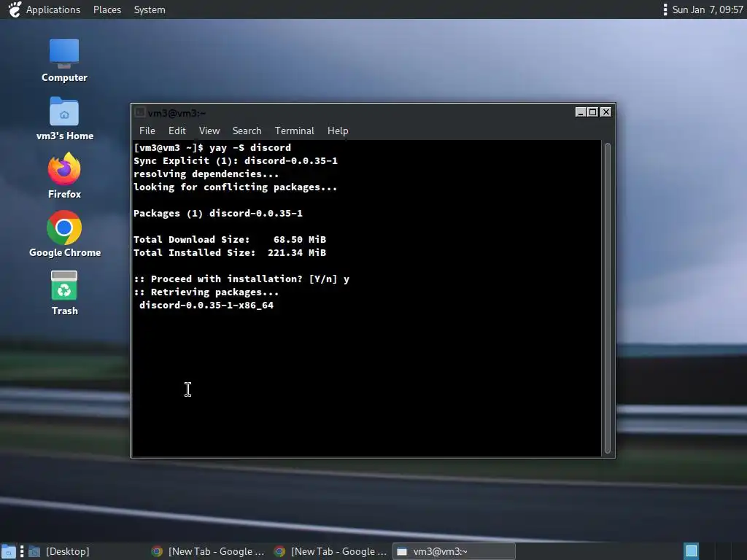
Task: Open the Terminal menu in the menubar
Action: click(x=295, y=131)
